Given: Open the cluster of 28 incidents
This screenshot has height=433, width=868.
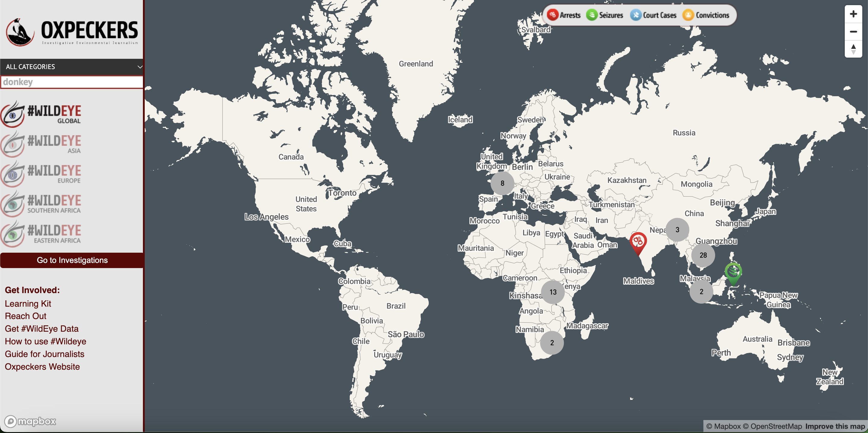Looking at the screenshot, I should 703,255.
